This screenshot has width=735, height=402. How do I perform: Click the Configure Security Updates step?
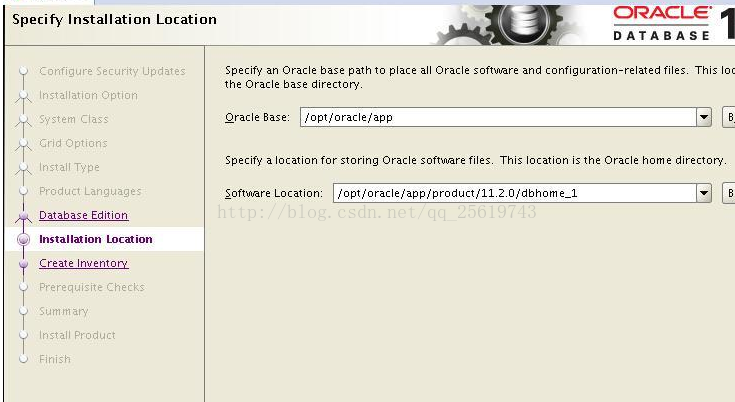112,71
